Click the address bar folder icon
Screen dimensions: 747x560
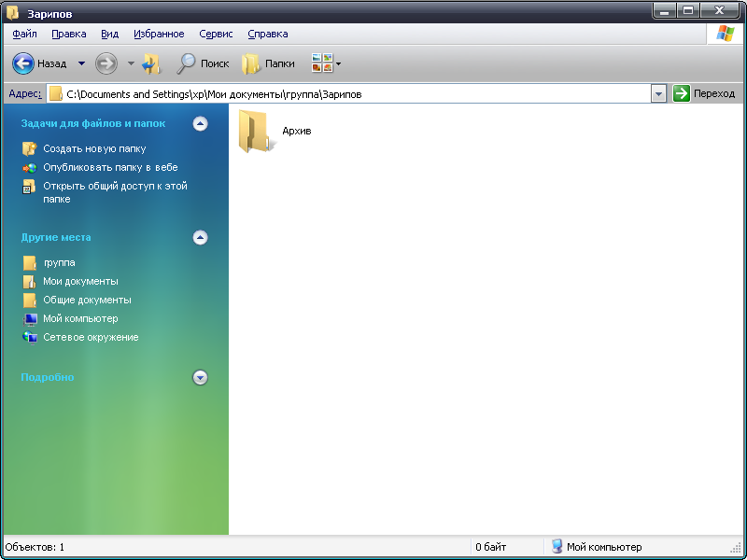pos(56,94)
